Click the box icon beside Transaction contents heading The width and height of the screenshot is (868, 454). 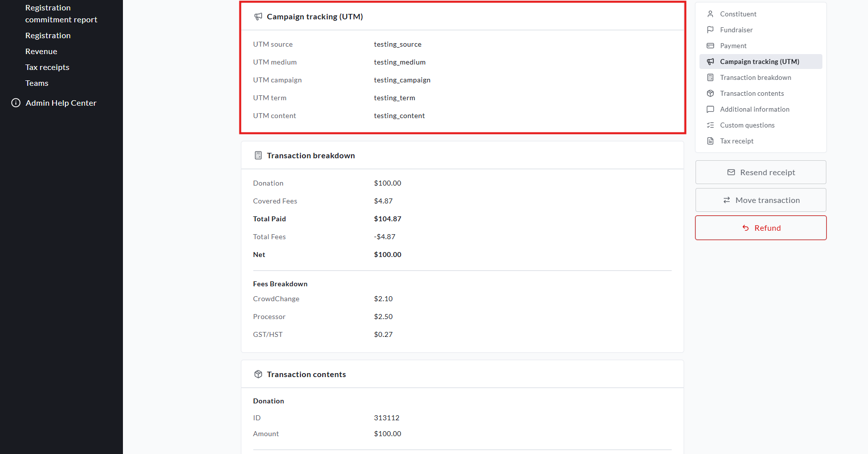click(258, 374)
